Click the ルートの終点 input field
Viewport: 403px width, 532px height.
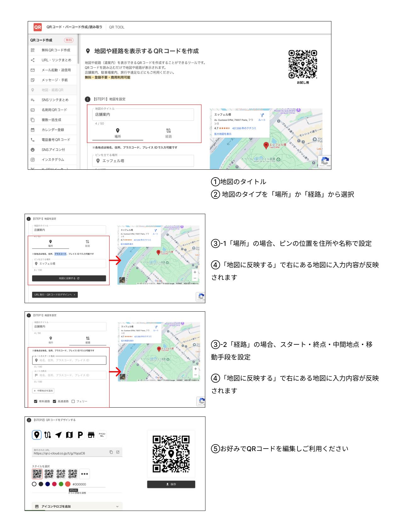coord(69,375)
